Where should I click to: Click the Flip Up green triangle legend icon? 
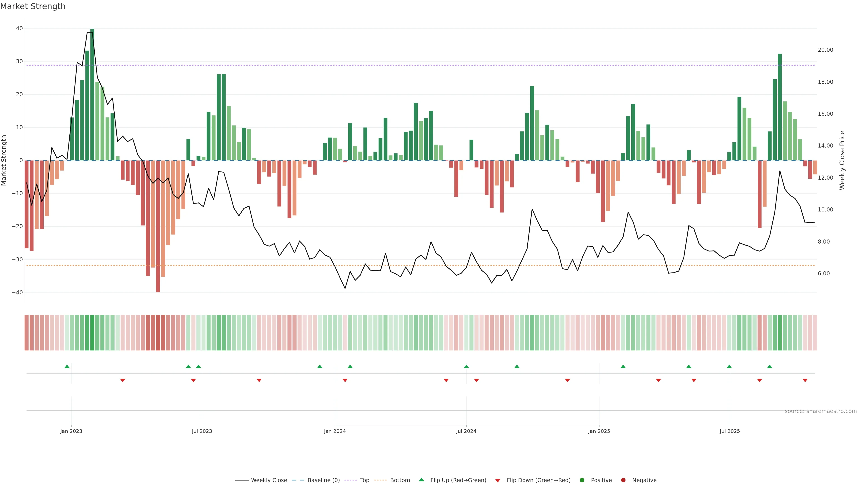coord(421,480)
